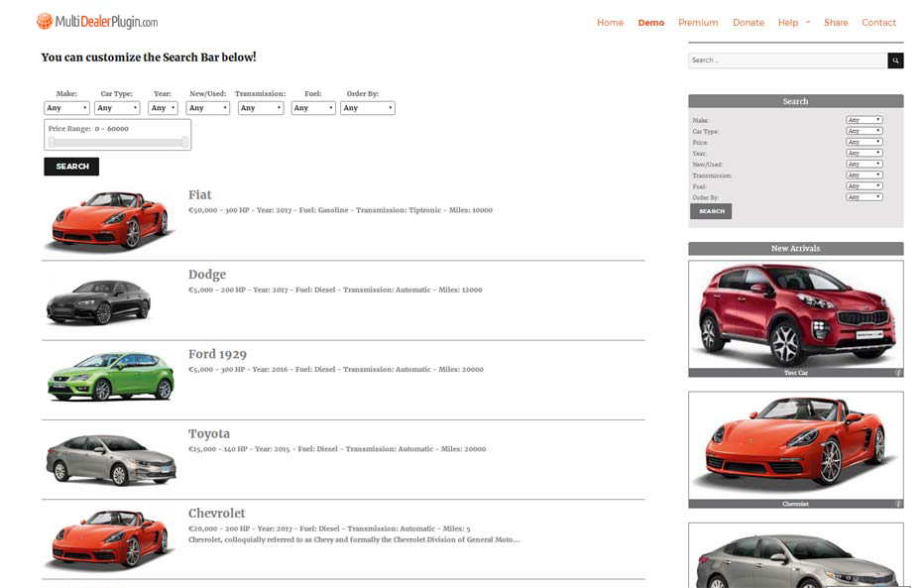Click the sidebar search text field
Viewport: 924px width, 588px height.
coord(787,60)
